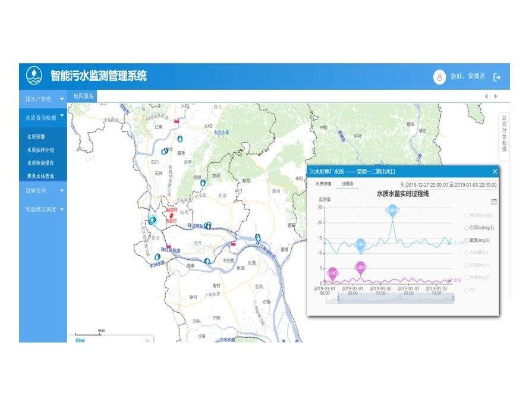Viewport: 532px width, 399px height.
Task: Click the 0.97 average value label
Action: pyautogui.click(x=458, y=280)
